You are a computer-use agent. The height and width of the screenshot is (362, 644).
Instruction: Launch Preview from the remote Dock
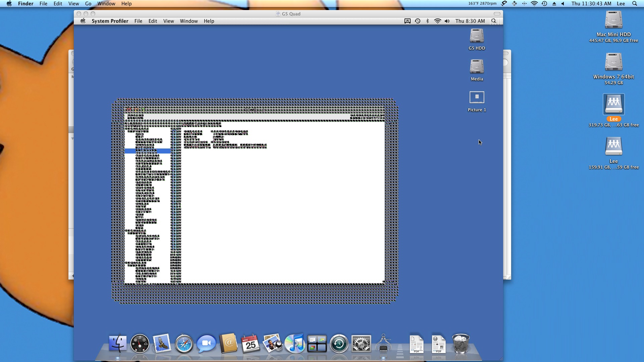[x=272, y=344]
